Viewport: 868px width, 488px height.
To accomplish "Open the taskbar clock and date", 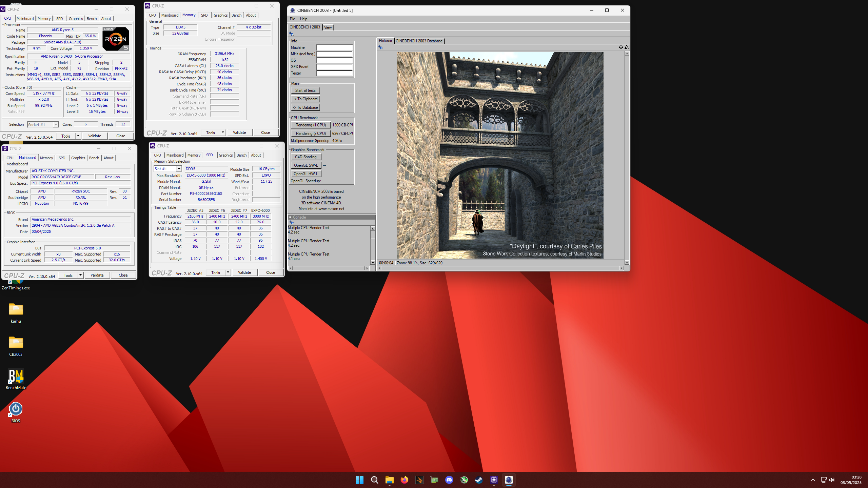I will pos(851,480).
